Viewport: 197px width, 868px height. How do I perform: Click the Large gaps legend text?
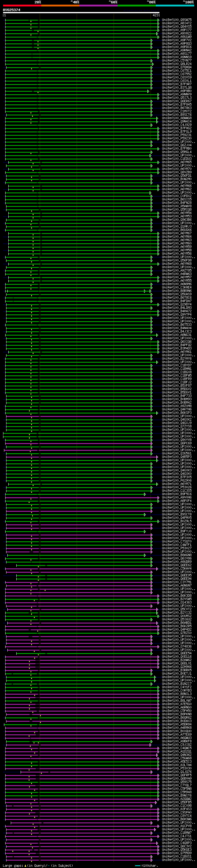[x=38, y=865]
